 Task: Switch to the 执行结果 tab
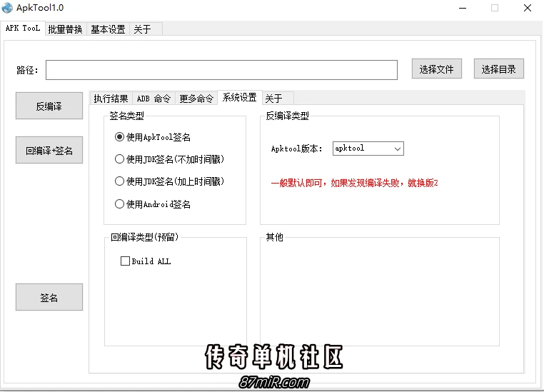[x=111, y=99]
